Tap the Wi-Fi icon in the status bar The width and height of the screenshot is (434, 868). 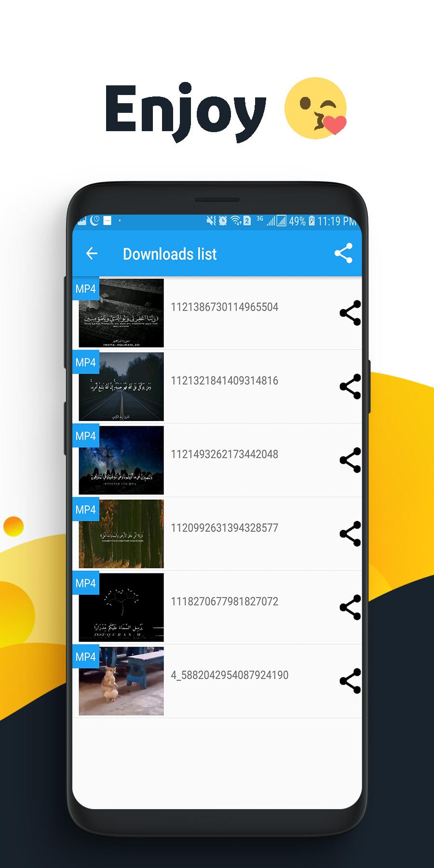coord(236,221)
